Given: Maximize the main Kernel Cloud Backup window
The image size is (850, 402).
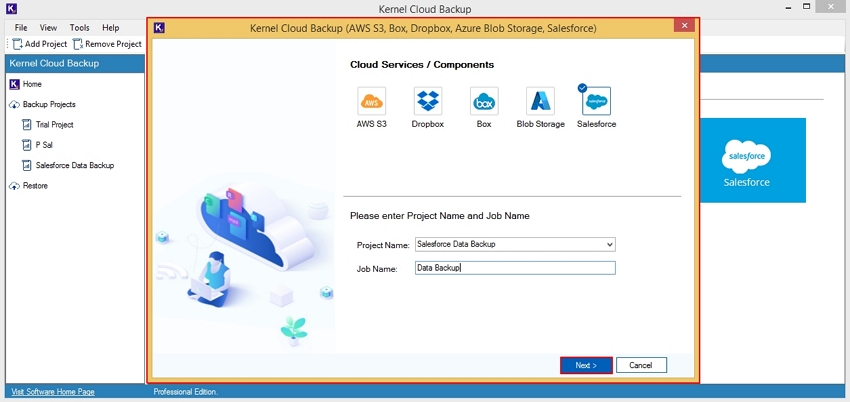Looking at the screenshot, I should (x=807, y=7).
